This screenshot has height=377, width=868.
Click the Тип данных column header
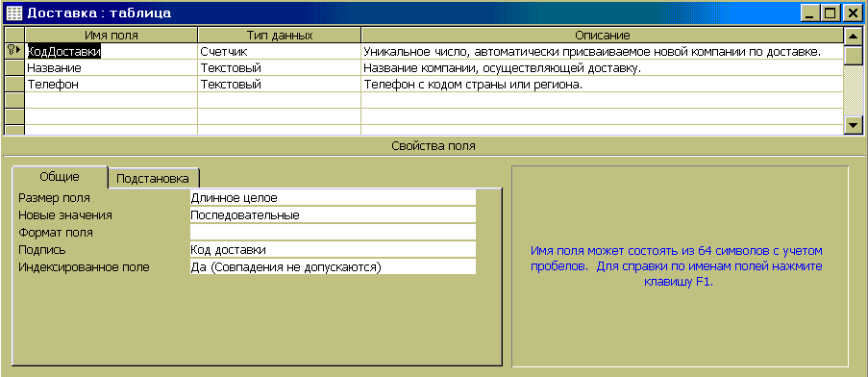[279, 36]
